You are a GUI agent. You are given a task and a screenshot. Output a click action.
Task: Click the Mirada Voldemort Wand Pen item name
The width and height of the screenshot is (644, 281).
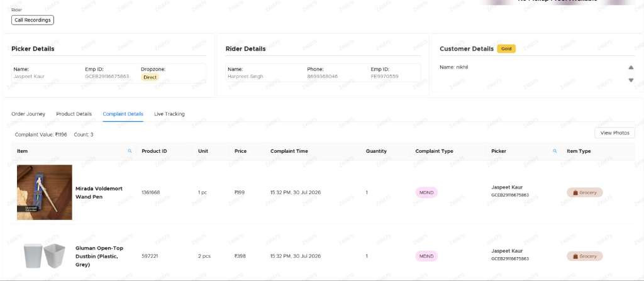pyautogui.click(x=99, y=192)
